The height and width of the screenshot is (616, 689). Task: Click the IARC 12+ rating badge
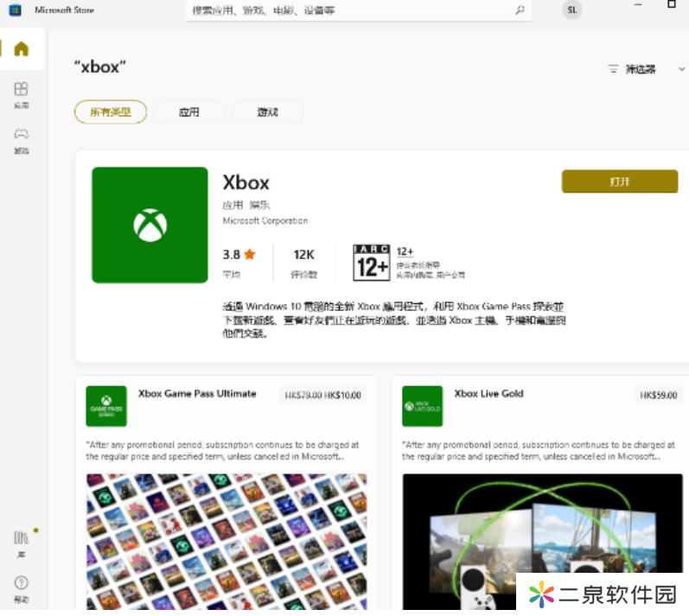pyautogui.click(x=372, y=263)
